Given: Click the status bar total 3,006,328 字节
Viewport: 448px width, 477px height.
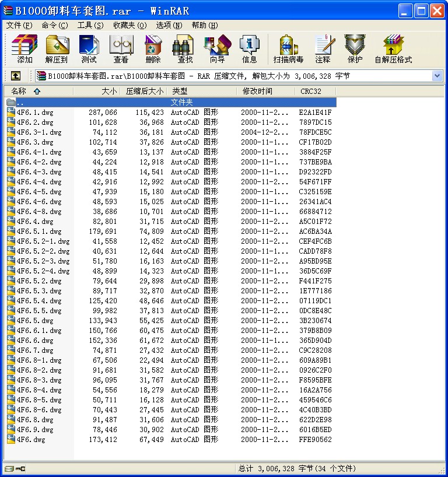Looking at the screenshot, I should click(297, 468).
